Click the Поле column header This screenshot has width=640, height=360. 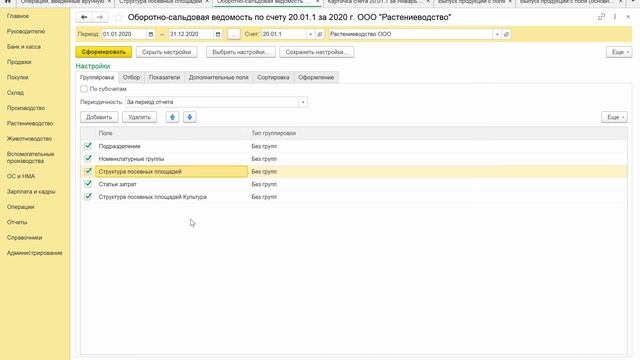click(106, 133)
